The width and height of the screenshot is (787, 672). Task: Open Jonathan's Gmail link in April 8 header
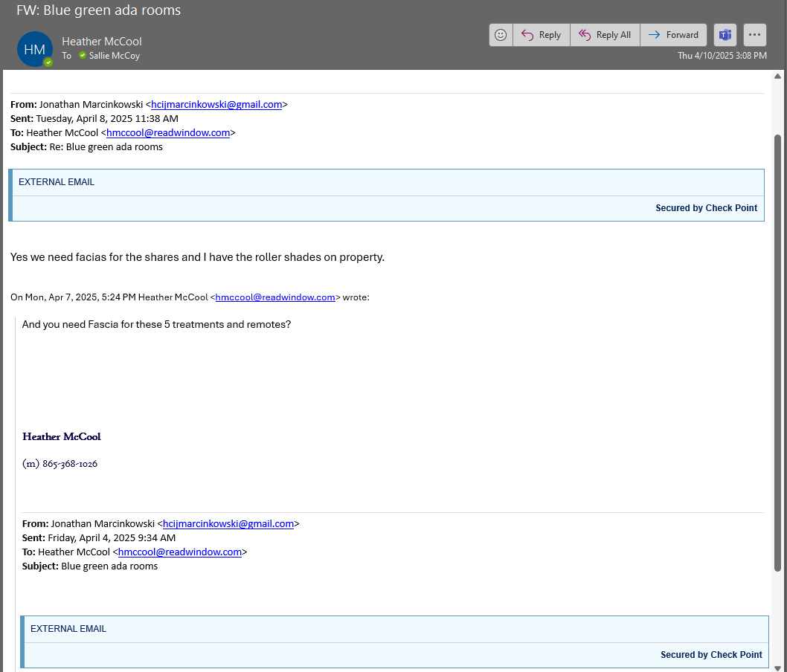click(x=216, y=105)
